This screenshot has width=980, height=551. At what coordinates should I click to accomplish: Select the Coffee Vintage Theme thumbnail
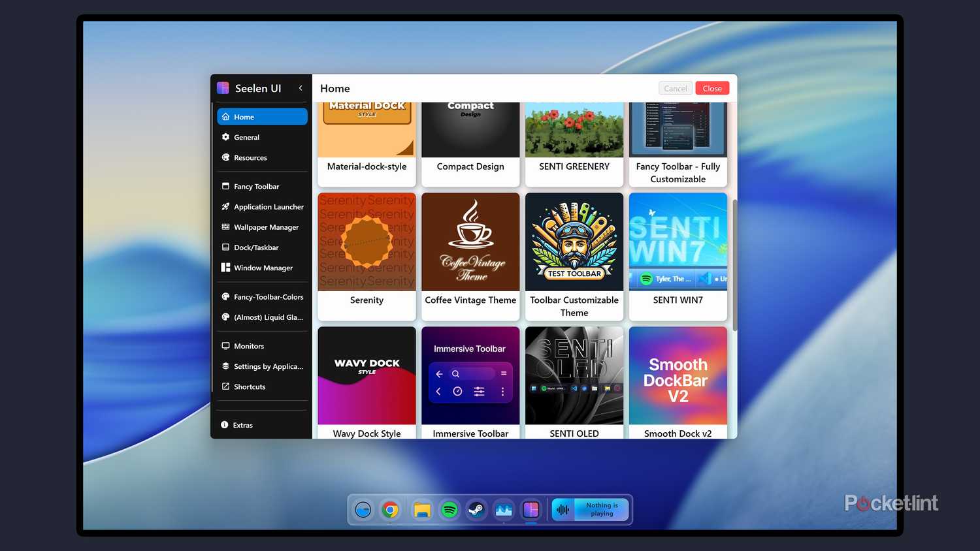tap(470, 242)
